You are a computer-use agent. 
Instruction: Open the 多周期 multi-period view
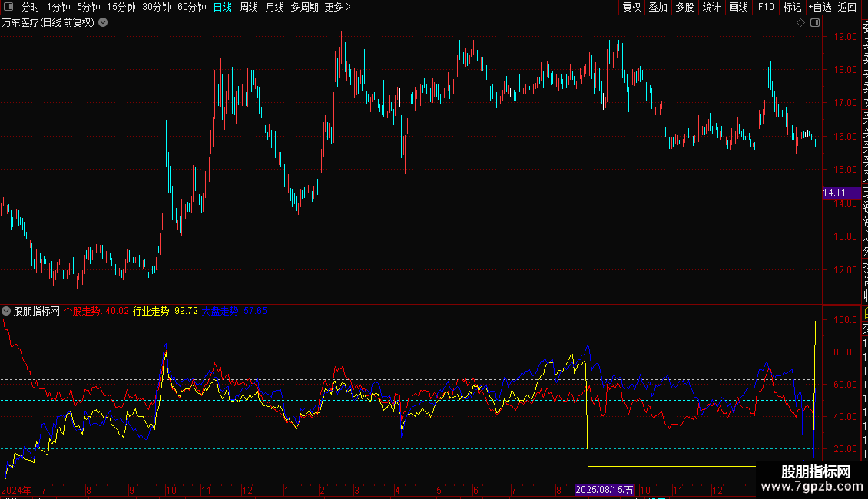click(x=304, y=7)
